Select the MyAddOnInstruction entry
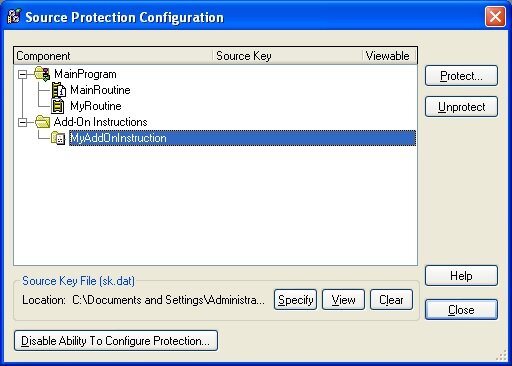The image size is (512, 366). [x=242, y=138]
